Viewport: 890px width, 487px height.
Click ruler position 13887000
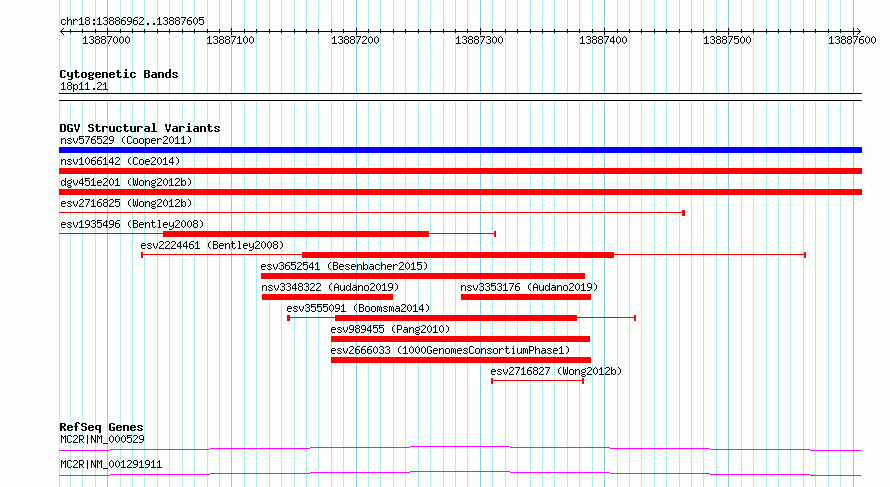point(106,40)
